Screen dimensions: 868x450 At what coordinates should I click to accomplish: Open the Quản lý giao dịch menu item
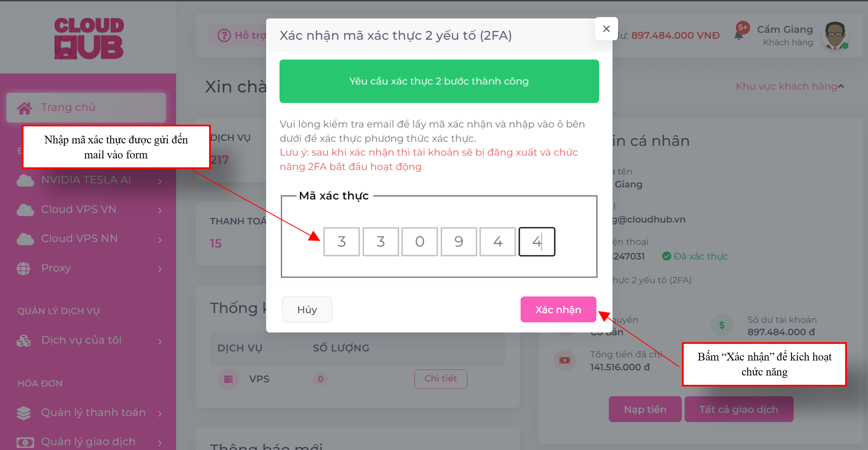[x=88, y=441]
